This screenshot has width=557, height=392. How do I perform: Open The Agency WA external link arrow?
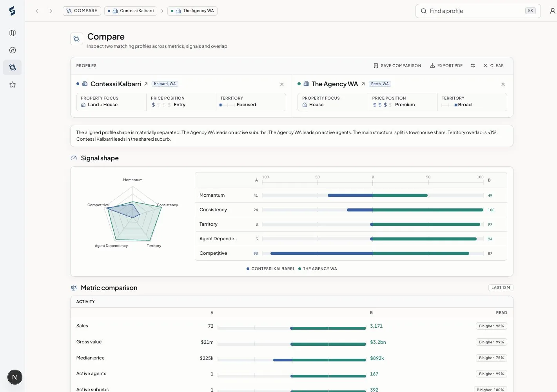point(363,84)
